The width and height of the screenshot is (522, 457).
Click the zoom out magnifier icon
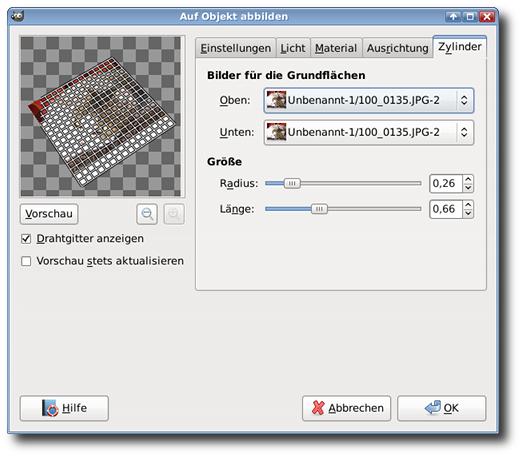coord(147,214)
